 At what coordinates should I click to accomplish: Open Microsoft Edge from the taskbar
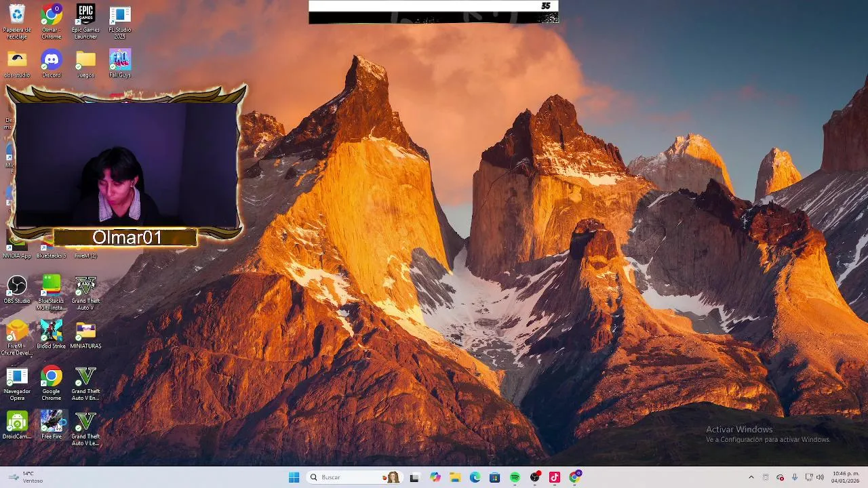pyautogui.click(x=475, y=477)
